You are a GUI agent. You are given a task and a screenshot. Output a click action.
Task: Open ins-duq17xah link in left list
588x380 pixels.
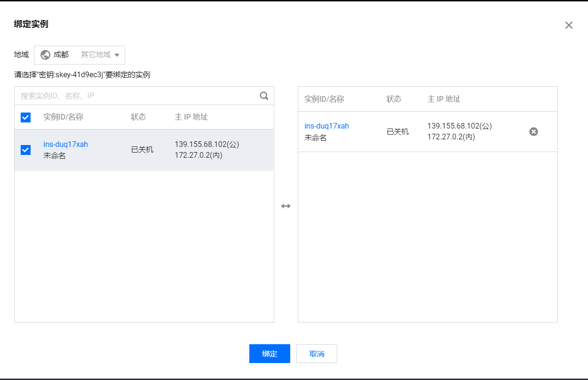[x=65, y=144]
